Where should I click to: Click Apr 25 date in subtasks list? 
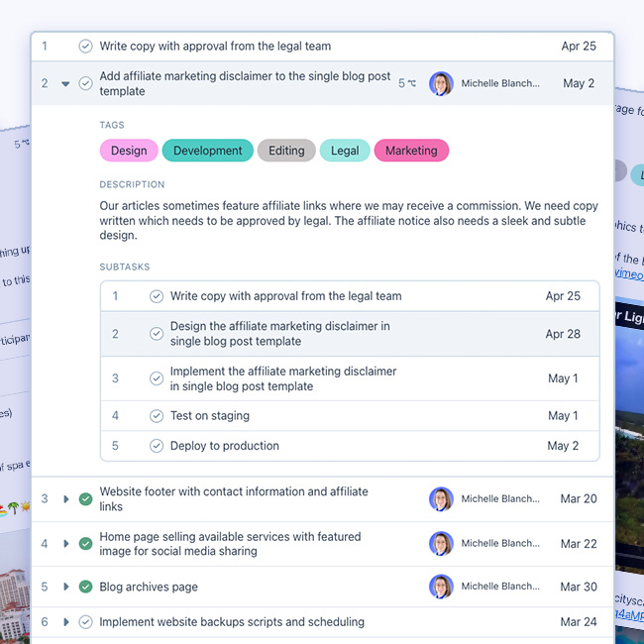563,296
